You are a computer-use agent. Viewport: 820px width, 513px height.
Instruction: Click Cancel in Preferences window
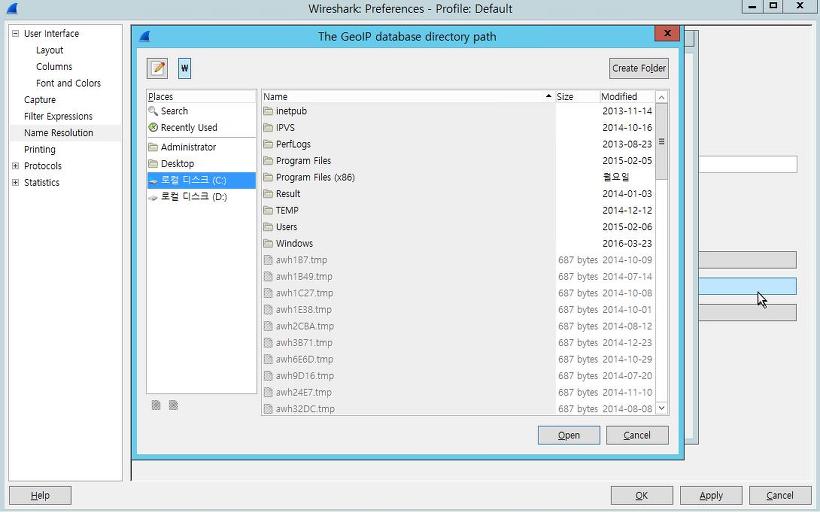780,495
